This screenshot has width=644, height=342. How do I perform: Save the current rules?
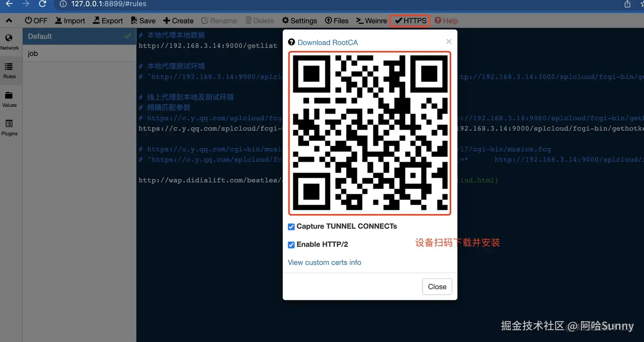pos(143,20)
